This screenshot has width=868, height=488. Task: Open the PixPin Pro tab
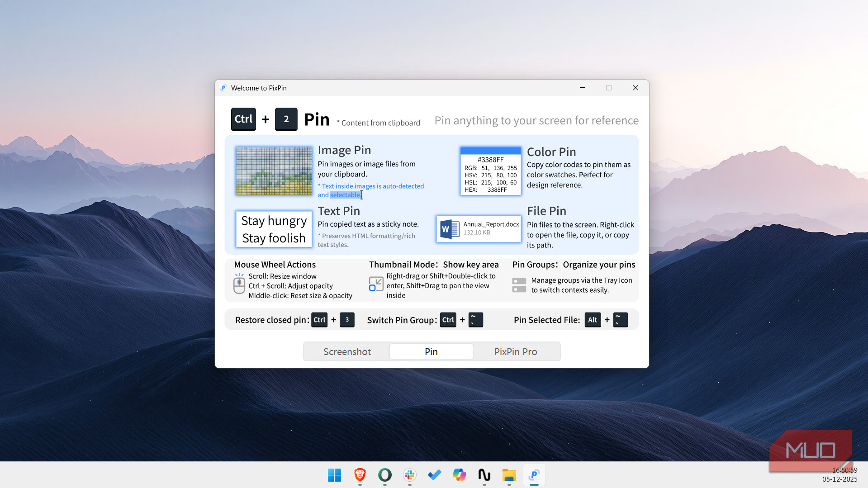(x=515, y=351)
